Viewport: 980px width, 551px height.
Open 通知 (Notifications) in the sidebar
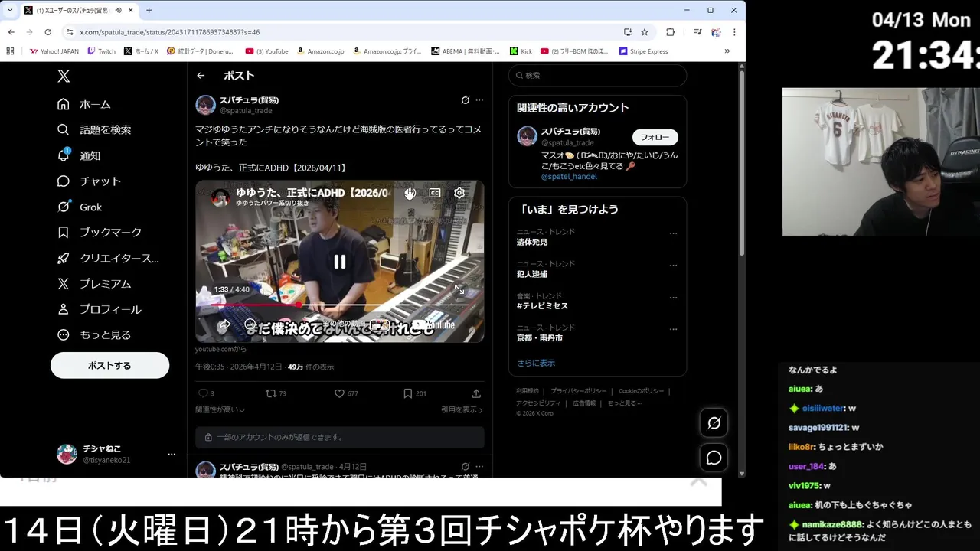pyautogui.click(x=79, y=155)
